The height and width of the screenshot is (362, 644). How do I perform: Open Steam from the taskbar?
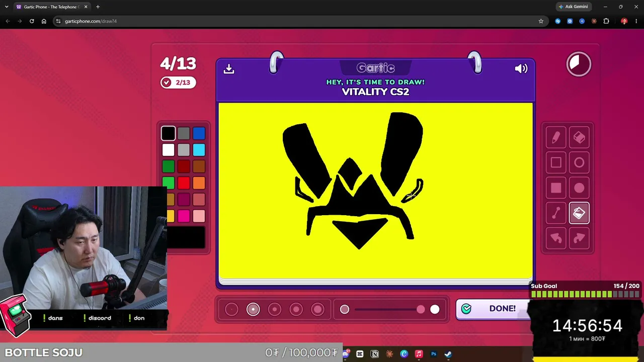click(448, 354)
